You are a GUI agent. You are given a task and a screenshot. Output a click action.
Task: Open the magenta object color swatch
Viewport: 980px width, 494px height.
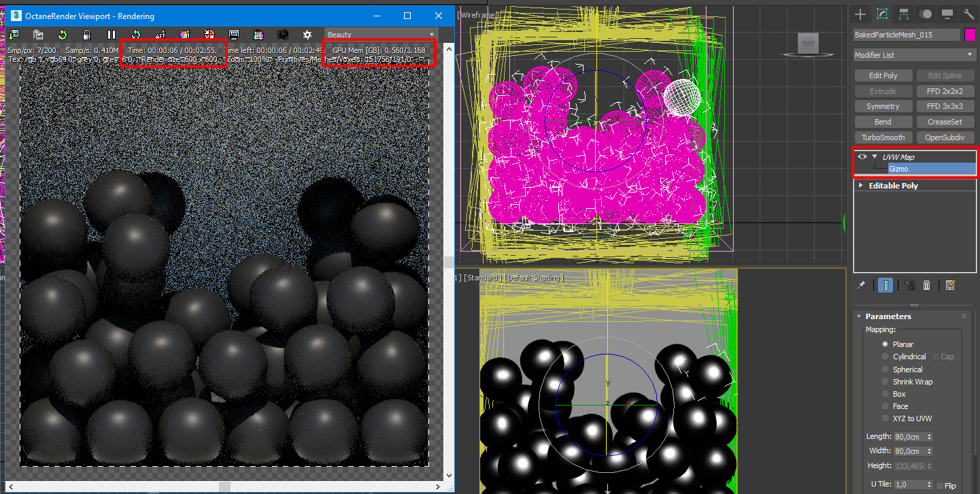pyautogui.click(x=970, y=35)
